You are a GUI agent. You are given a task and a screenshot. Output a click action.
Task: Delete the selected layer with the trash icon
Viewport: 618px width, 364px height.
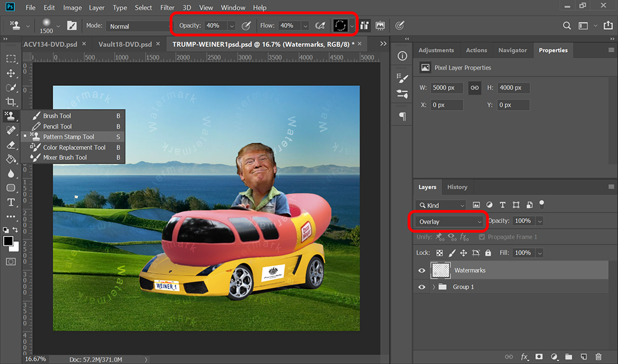point(598,357)
